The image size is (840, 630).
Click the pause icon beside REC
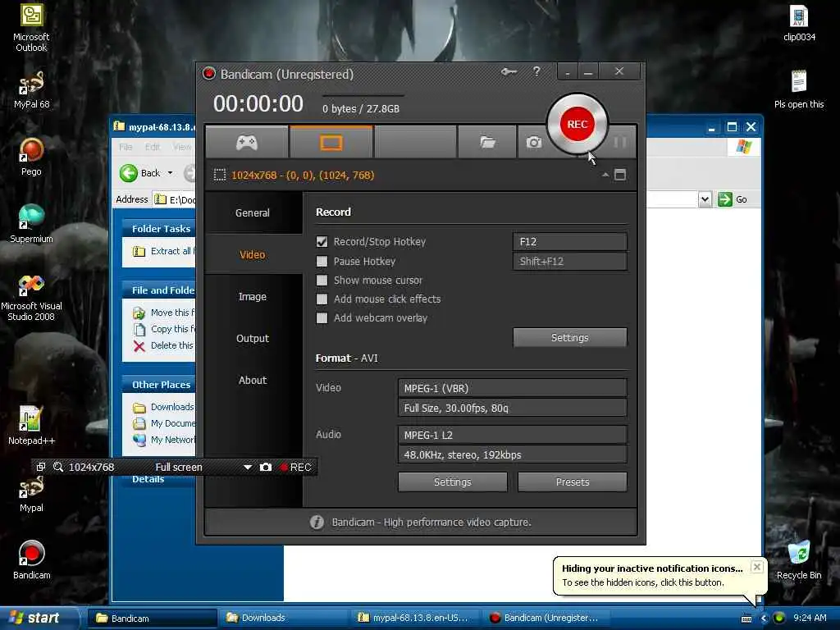[x=620, y=142]
